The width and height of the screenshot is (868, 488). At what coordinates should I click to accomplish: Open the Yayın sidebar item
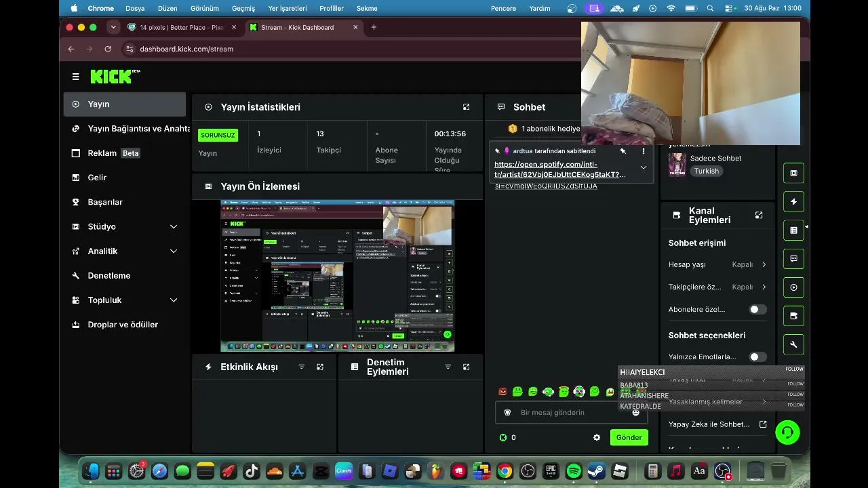(x=125, y=104)
